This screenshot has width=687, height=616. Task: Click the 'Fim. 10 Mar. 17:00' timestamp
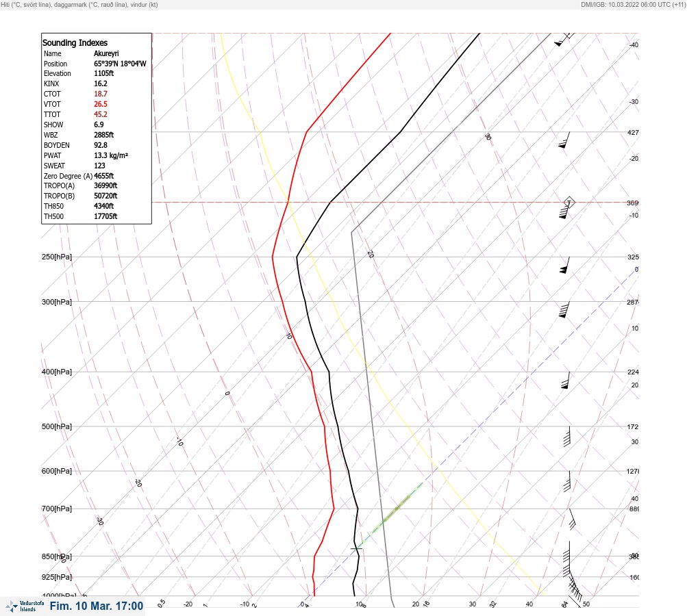pyautogui.click(x=97, y=606)
